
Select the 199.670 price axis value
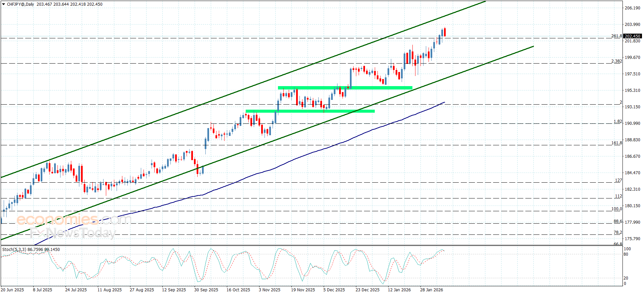pyautogui.click(x=632, y=58)
